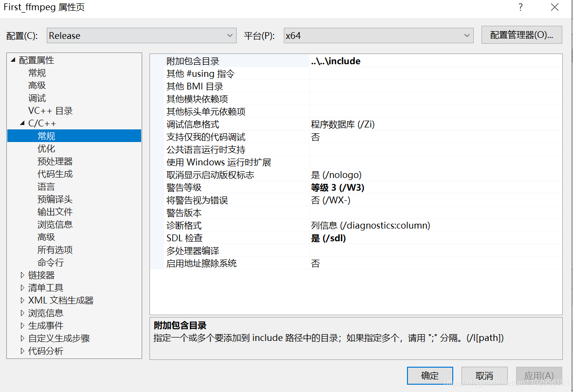Select the 生成事件 tree node

click(x=46, y=325)
